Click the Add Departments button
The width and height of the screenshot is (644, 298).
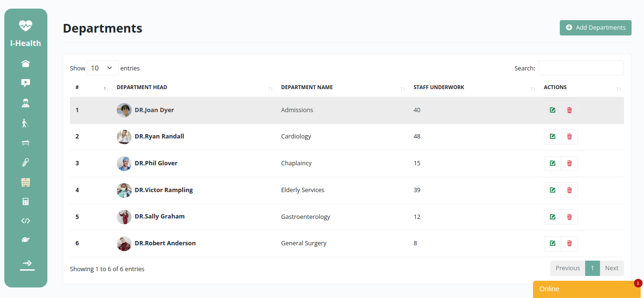pos(595,28)
